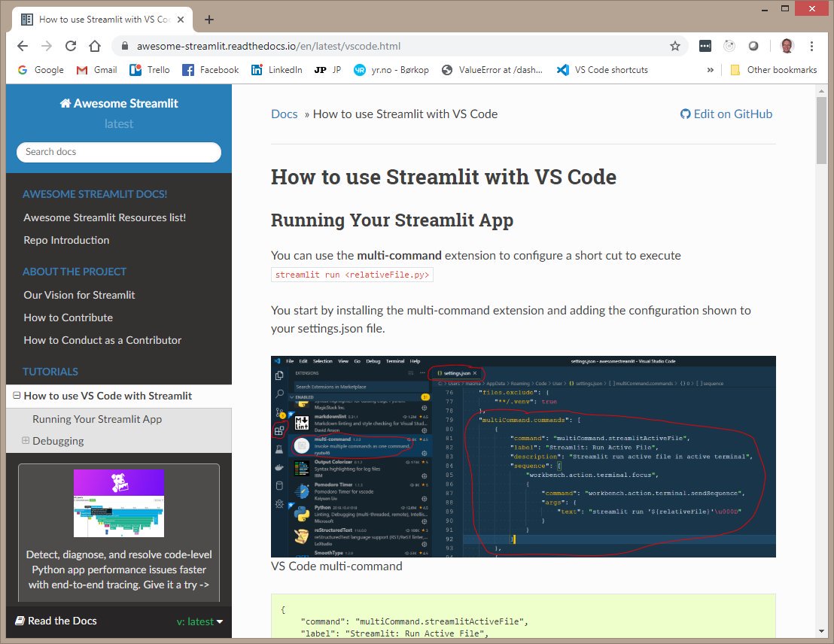Screen dimensions: 834x644
Task: Click the scrollbar up arrow
Action: coord(821,90)
